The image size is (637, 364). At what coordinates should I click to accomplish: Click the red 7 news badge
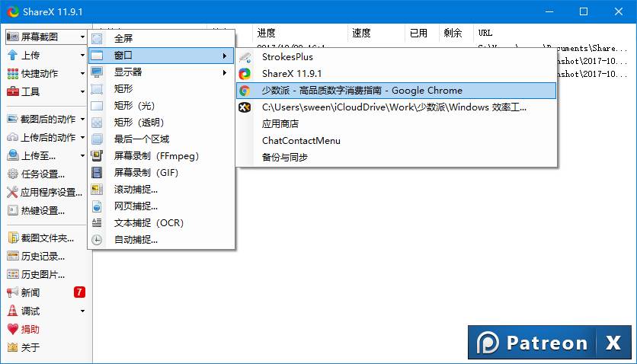point(79,292)
